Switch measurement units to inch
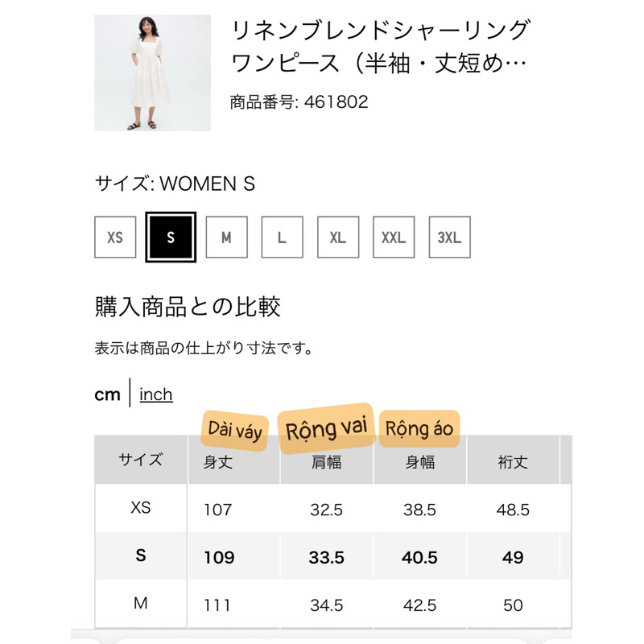The width and height of the screenshot is (644, 644). pyautogui.click(x=156, y=394)
